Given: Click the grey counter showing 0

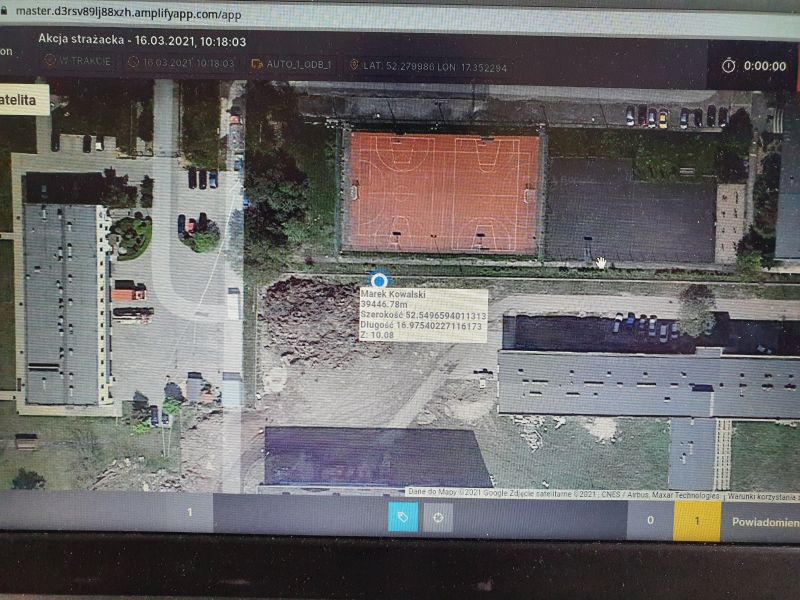Looking at the screenshot, I should (650, 520).
